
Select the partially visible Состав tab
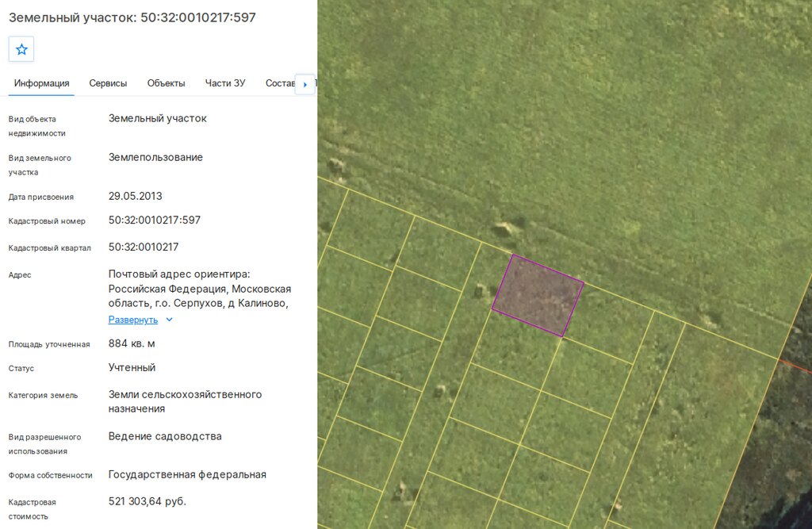coord(280,83)
